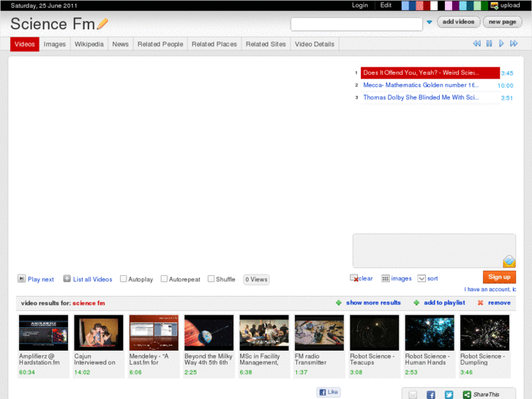Viewport: 532px width, 399px height.
Task: Click the ShareThis green icon
Action: [467, 395]
